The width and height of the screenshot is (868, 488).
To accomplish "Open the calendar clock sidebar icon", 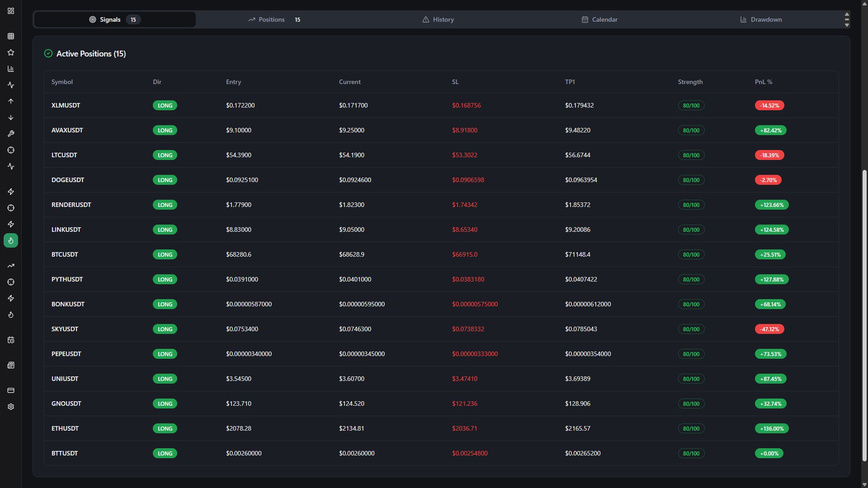I will point(11,340).
